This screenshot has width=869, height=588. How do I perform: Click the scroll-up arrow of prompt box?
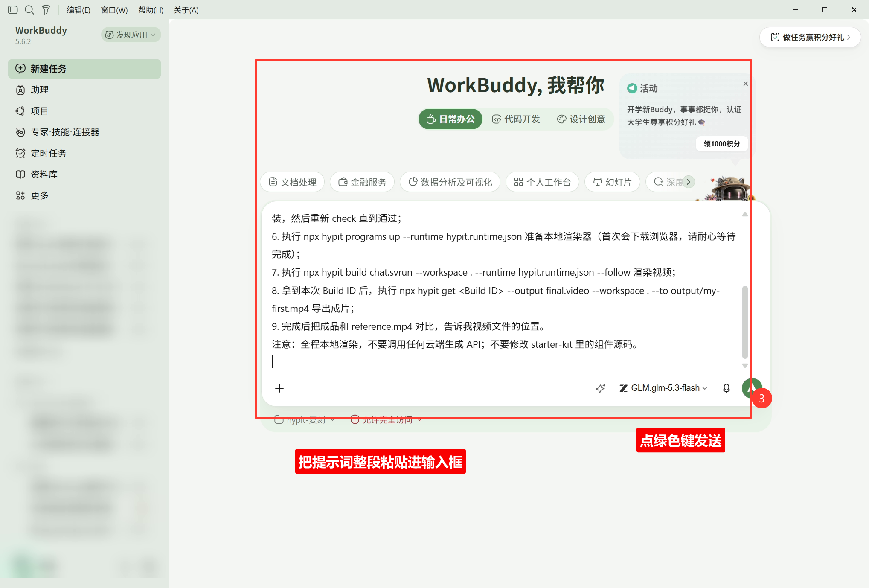click(745, 214)
